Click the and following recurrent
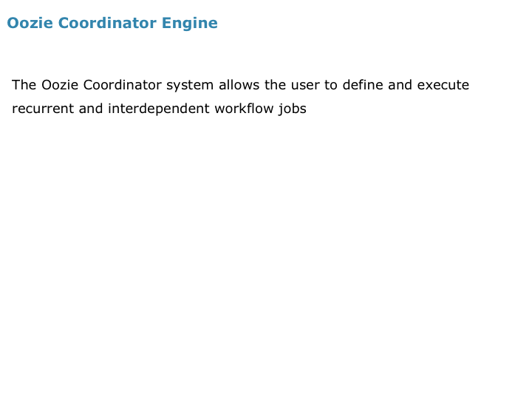The image size is (532, 399). (x=91, y=109)
